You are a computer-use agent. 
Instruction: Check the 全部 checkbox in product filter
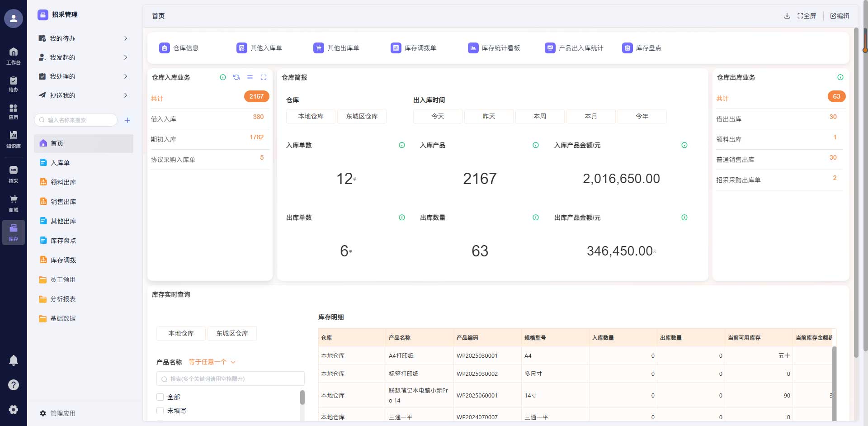tap(160, 397)
